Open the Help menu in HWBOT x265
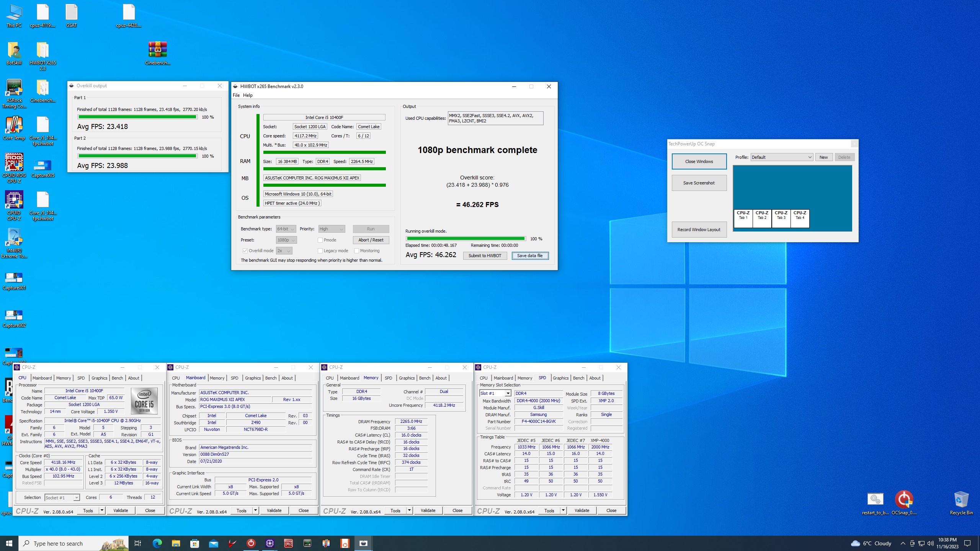The height and width of the screenshot is (551, 980). (x=248, y=95)
